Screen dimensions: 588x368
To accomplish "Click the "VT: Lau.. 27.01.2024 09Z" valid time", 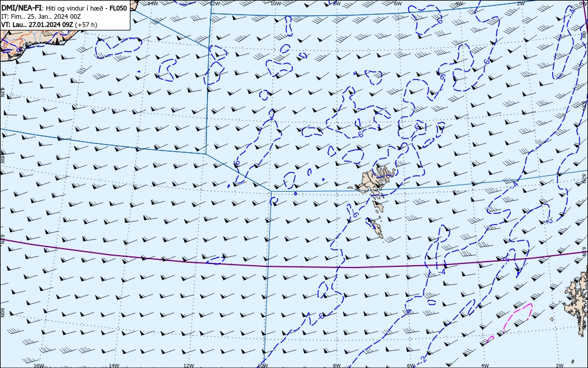I will click(x=37, y=25).
